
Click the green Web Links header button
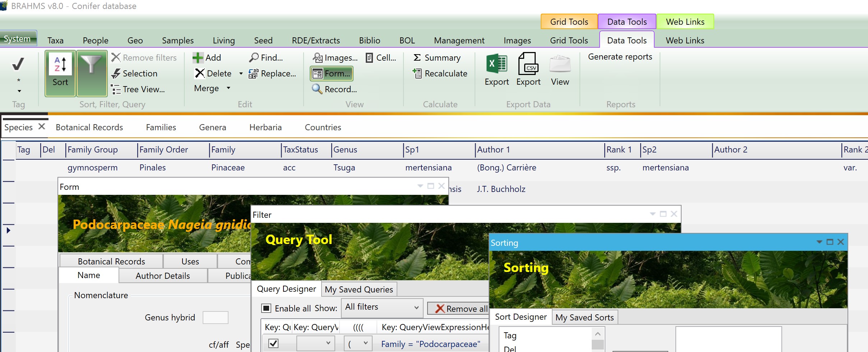[685, 22]
